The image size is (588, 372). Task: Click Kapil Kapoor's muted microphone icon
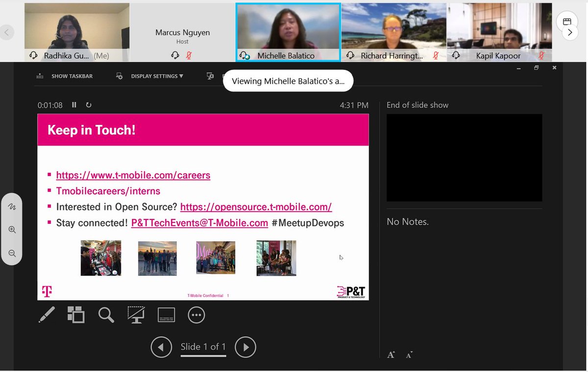(541, 55)
